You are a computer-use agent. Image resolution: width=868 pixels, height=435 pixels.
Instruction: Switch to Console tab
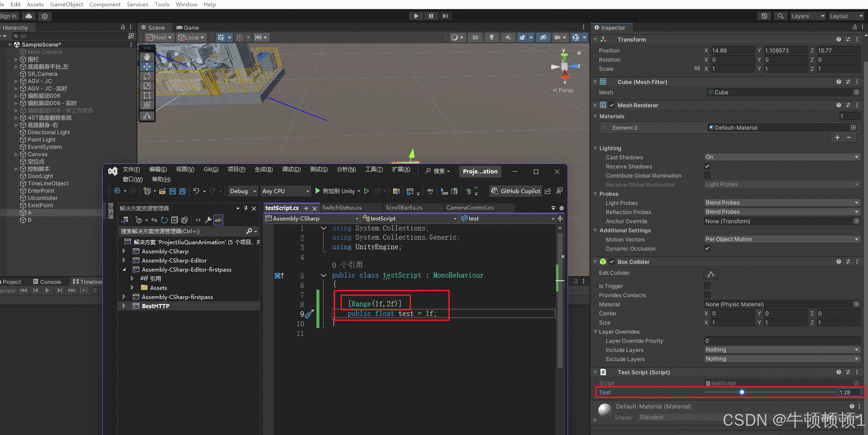point(47,282)
